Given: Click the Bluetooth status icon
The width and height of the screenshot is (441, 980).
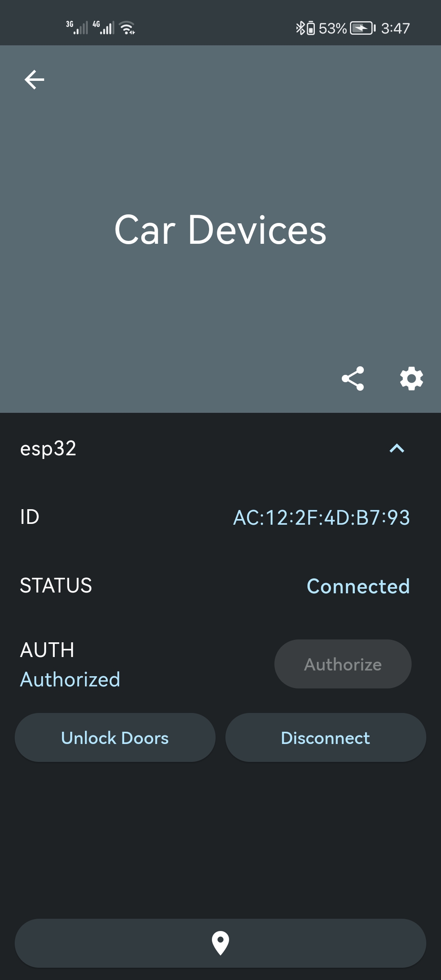Looking at the screenshot, I should tap(301, 27).
